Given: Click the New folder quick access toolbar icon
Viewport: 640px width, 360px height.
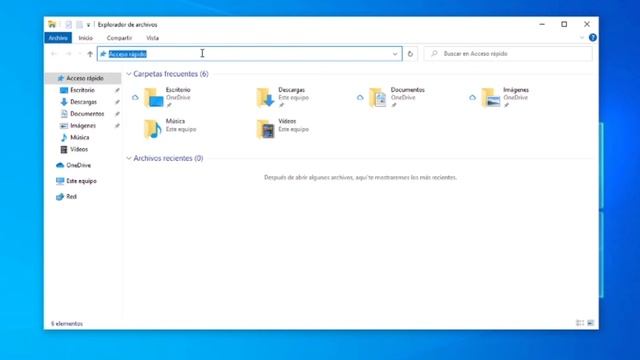Looking at the screenshot, I should (x=79, y=25).
